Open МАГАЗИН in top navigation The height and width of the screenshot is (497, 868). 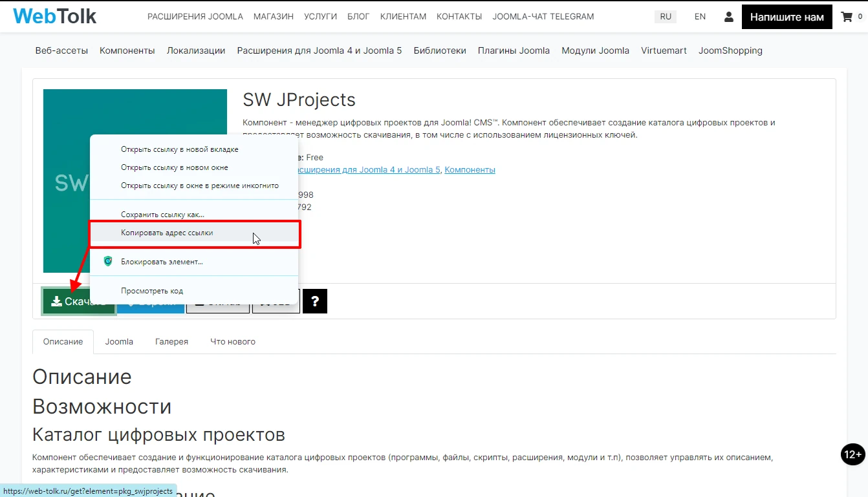pyautogui.click(x=274, y=17)
